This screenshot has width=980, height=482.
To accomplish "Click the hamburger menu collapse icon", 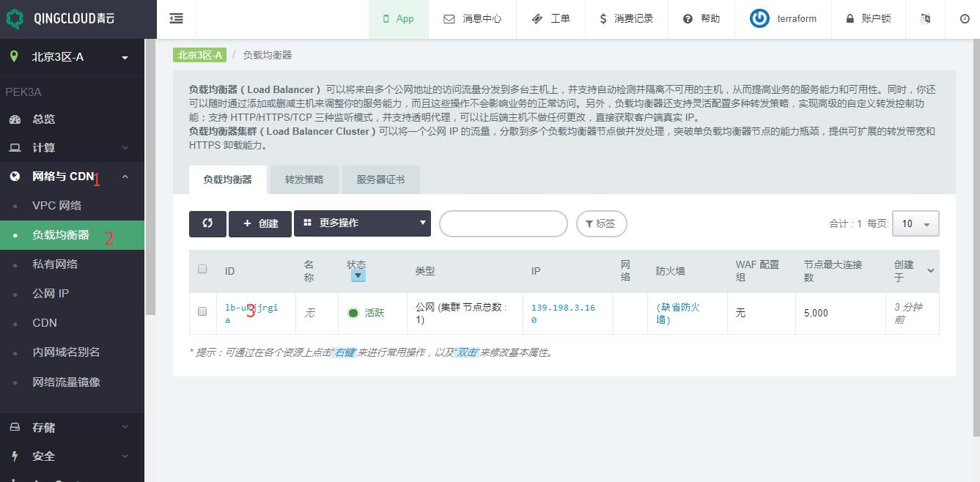I will click(176, 19).
